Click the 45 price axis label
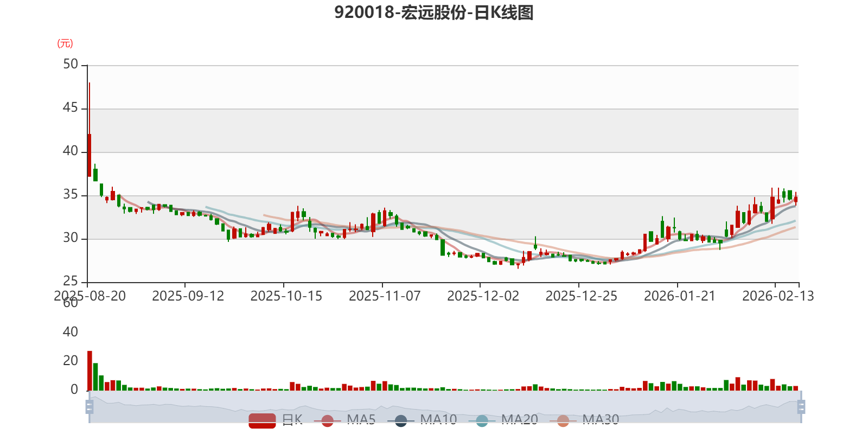 71,107
